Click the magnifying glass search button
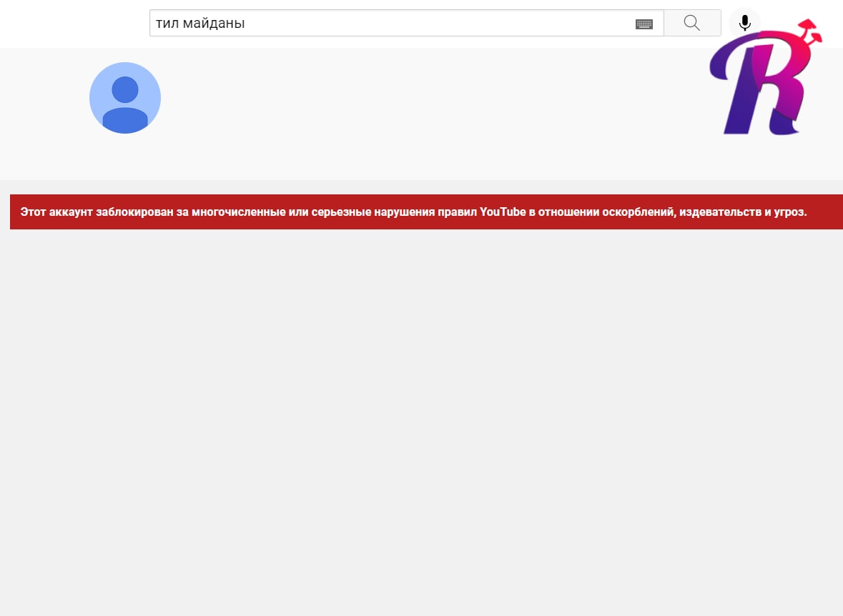 click(691, 23)
